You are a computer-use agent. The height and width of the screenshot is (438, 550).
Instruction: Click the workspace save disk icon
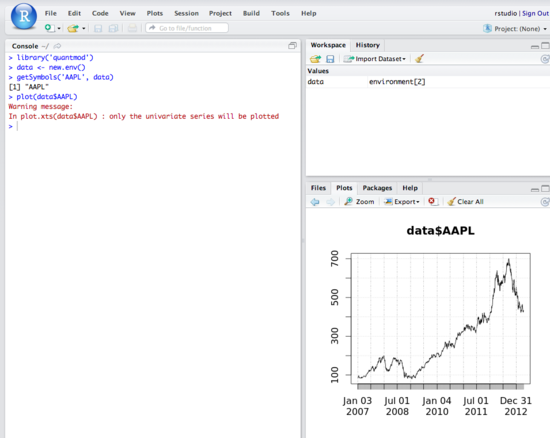pyautogui.click(x=330, y=59)
